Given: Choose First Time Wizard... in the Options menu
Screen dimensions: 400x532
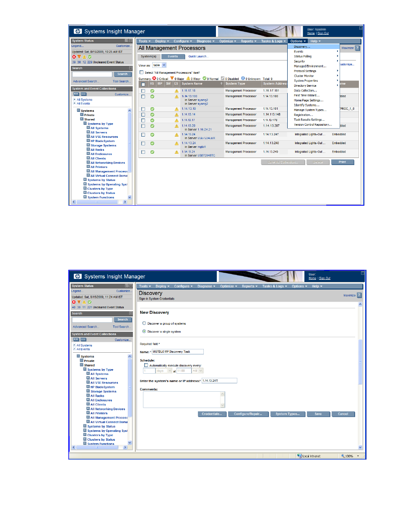Looking at the screenshot, I should [x=313, y=96].
